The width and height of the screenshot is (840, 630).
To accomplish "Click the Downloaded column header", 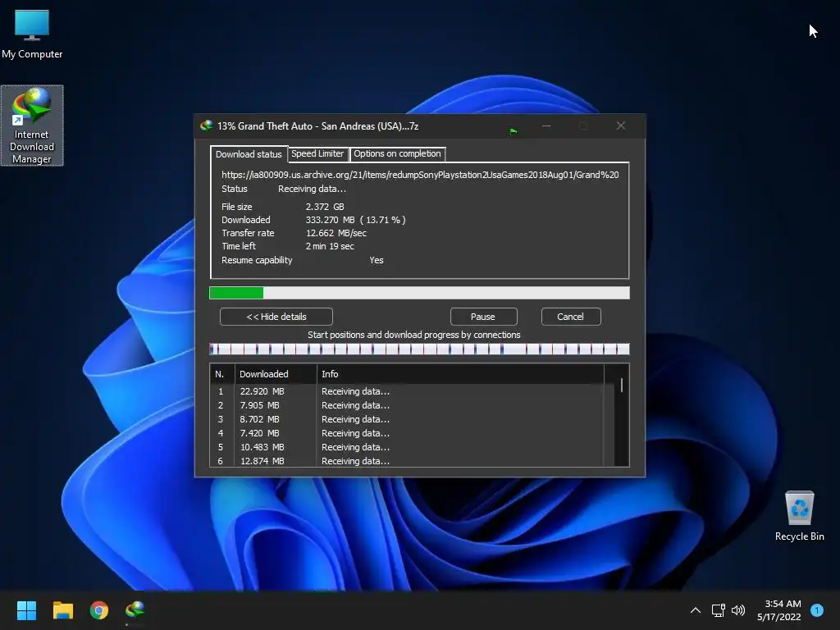I will coord(276,374).
